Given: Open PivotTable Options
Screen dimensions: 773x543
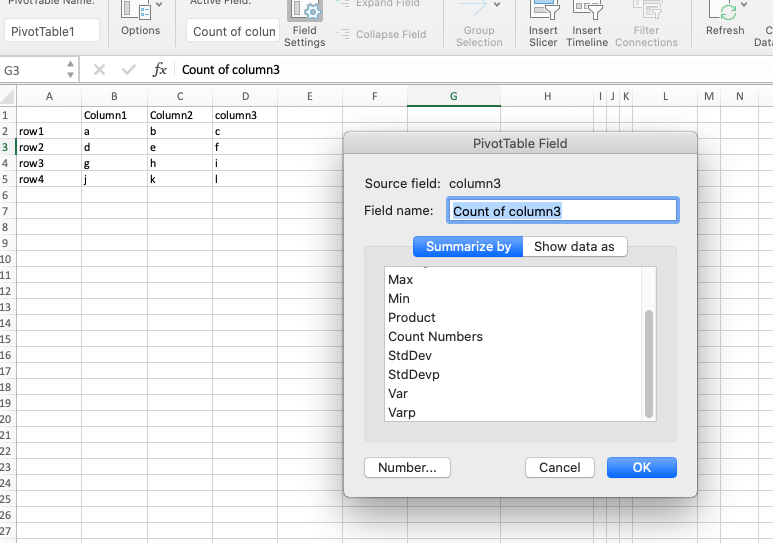Looking at the screenshot, I should pyautogui.click(x=141, y=19).
